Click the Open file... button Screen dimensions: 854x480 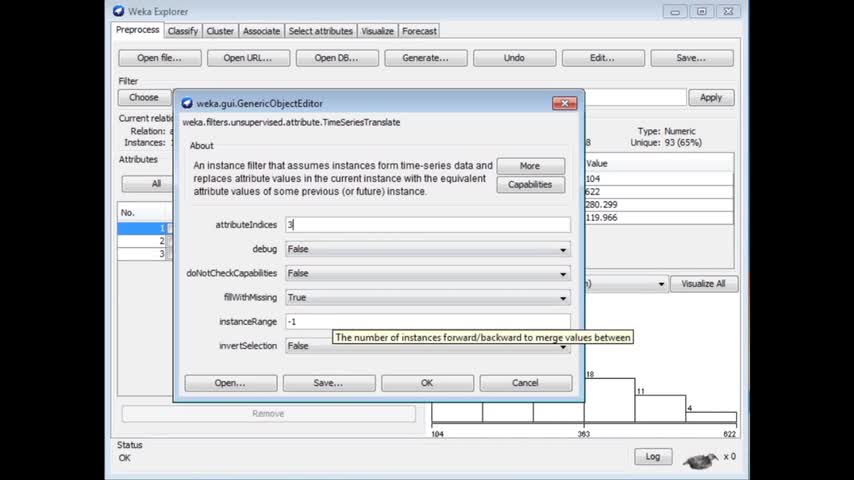(160, 58)
